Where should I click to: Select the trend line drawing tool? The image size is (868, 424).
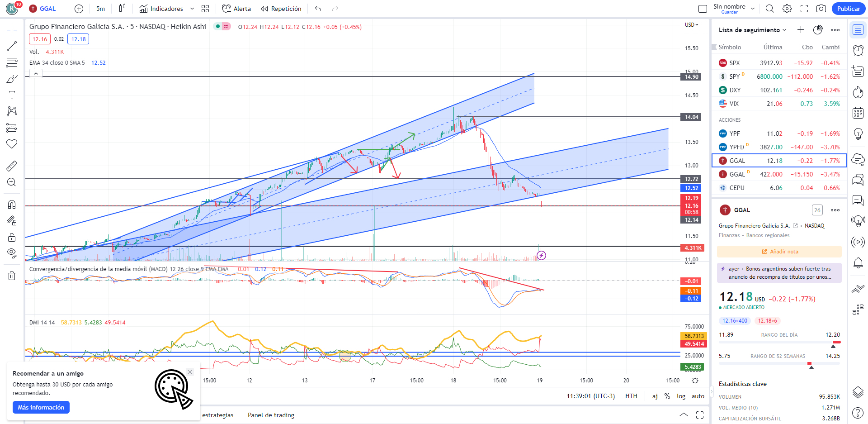tap(12, 46)
